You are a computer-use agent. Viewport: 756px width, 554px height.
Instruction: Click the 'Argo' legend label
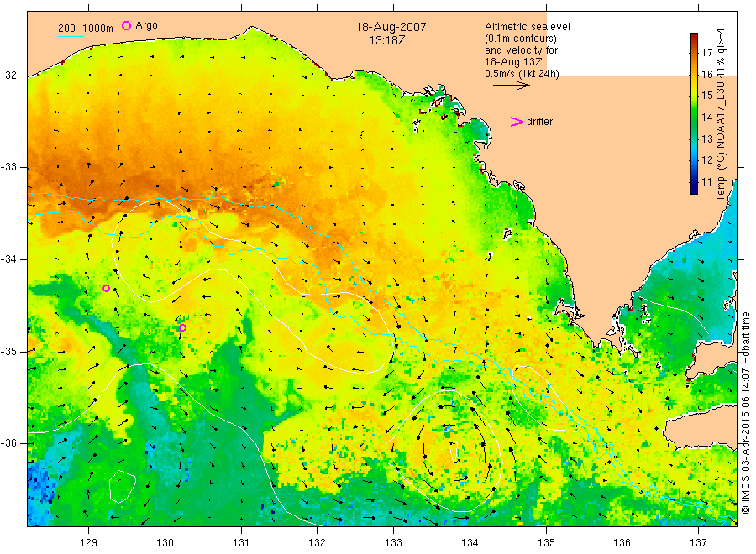[146, 25]
